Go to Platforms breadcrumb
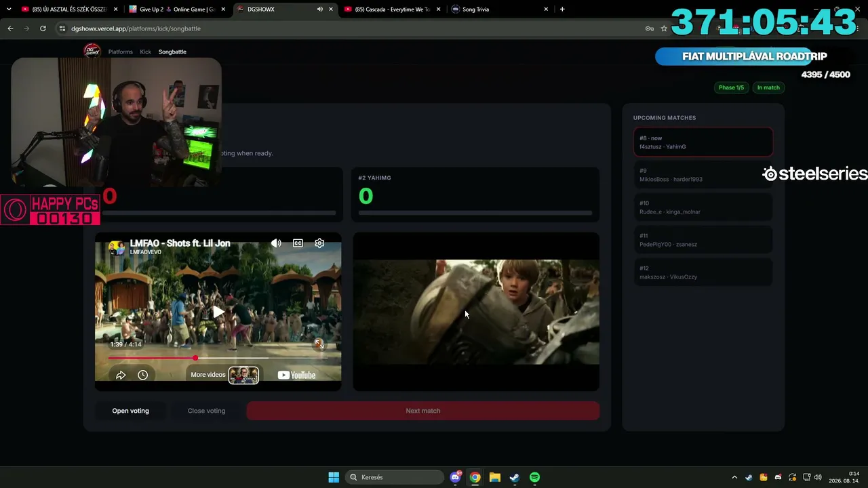 coord(121,52)
